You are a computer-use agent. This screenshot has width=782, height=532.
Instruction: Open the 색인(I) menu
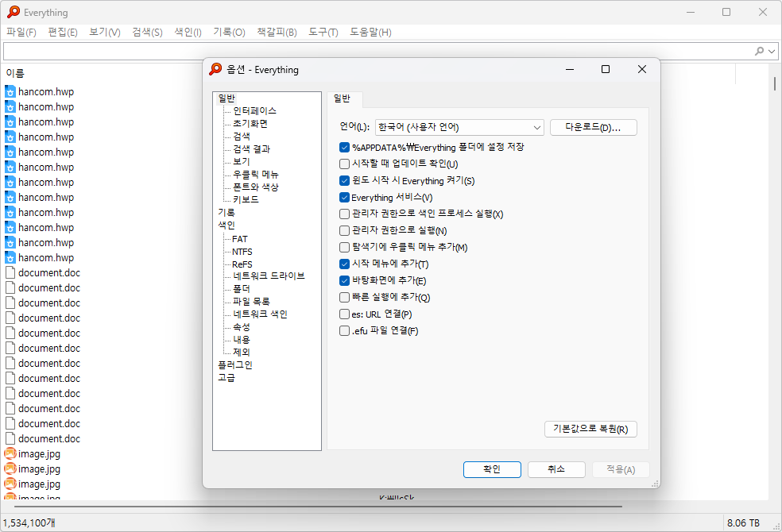188,33
